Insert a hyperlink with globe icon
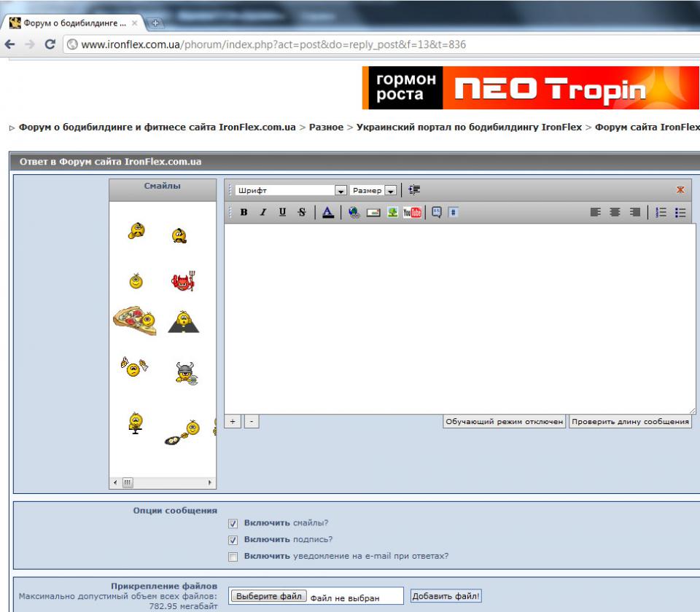 pyautogui.click(x=354, y=213)
